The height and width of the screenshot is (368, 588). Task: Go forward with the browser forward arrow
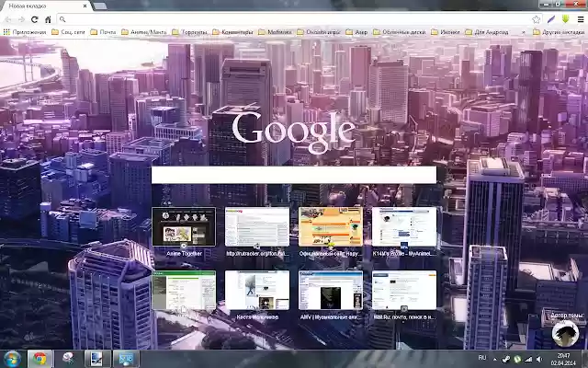pos(21,19)
